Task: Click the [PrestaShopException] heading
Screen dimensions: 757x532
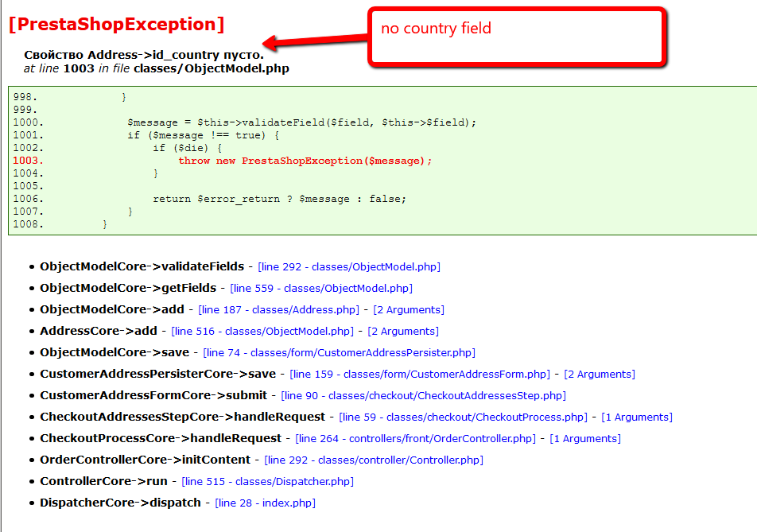Action: (x=116, y=24)
